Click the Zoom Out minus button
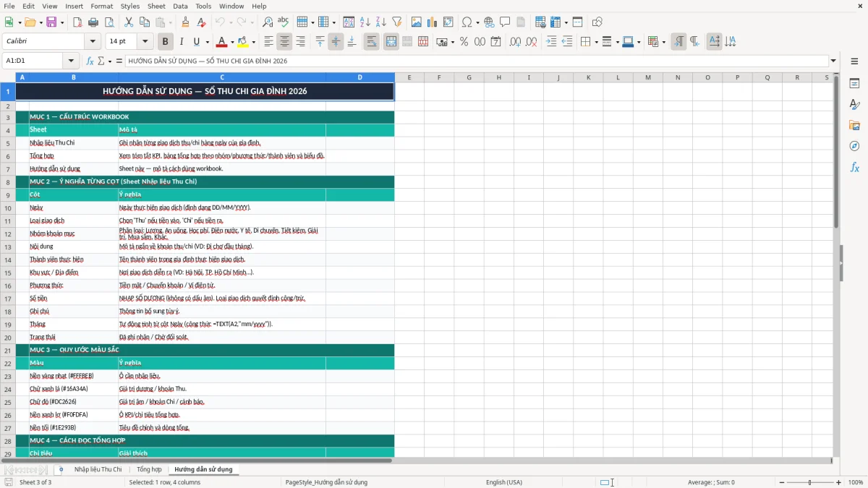The image size is (868, 488). [x=780, y=482]
